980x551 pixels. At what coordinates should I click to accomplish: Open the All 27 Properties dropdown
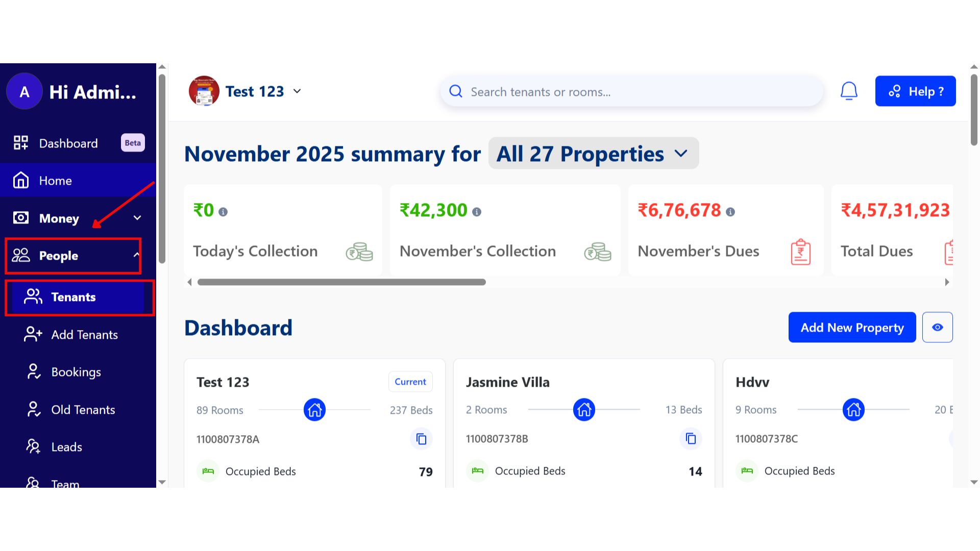pos(593,154)
